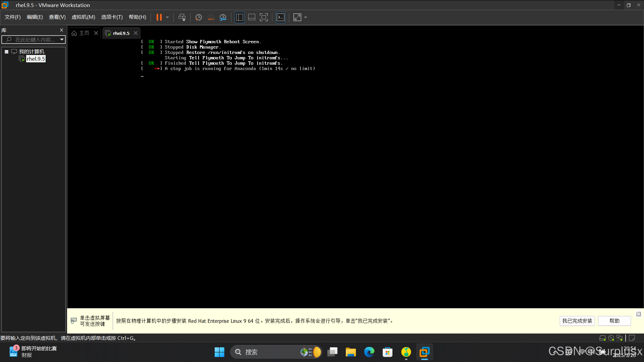Click the stretch guest display icon

click(x=297, y=17)
